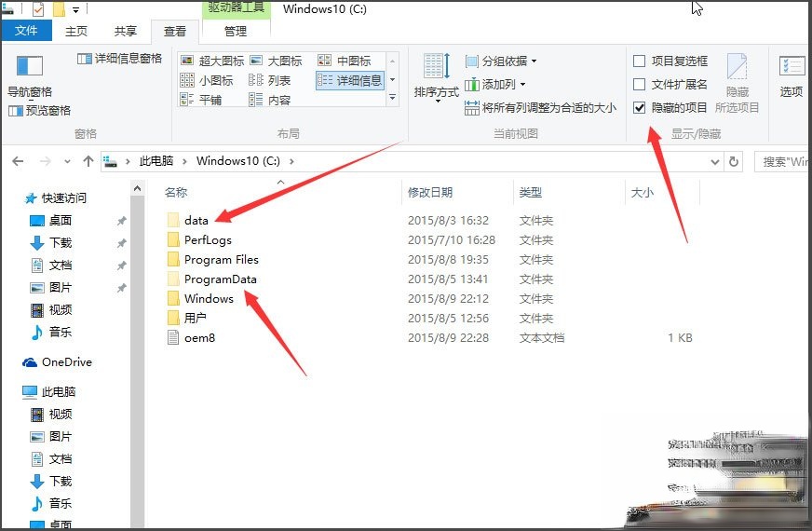Open pinned 图片 under quick access
Image resolution: width=812 pixels, height=531 pixels.
61,288
